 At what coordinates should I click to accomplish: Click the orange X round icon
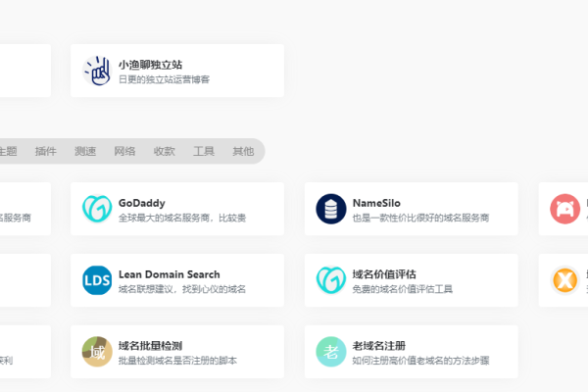click(x=565, y=280)
